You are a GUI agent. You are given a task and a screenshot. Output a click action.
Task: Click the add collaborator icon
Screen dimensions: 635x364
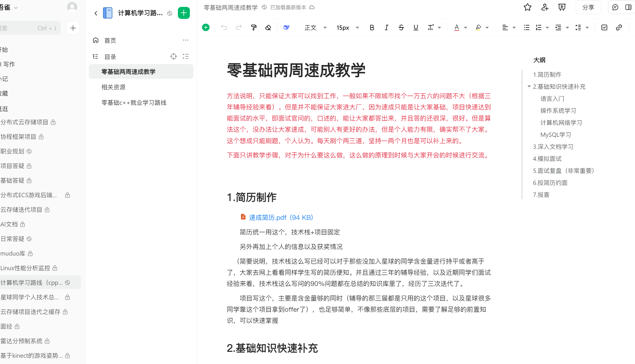click(544, 7)
